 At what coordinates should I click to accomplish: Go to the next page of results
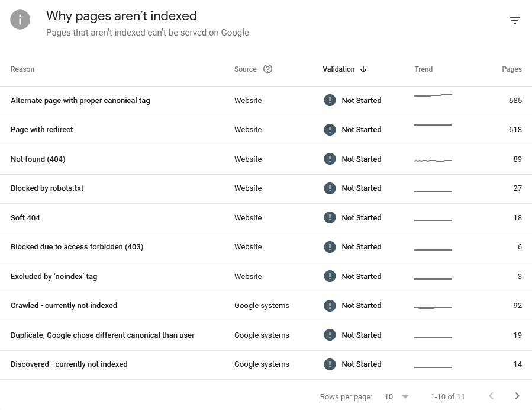(517, 396)
